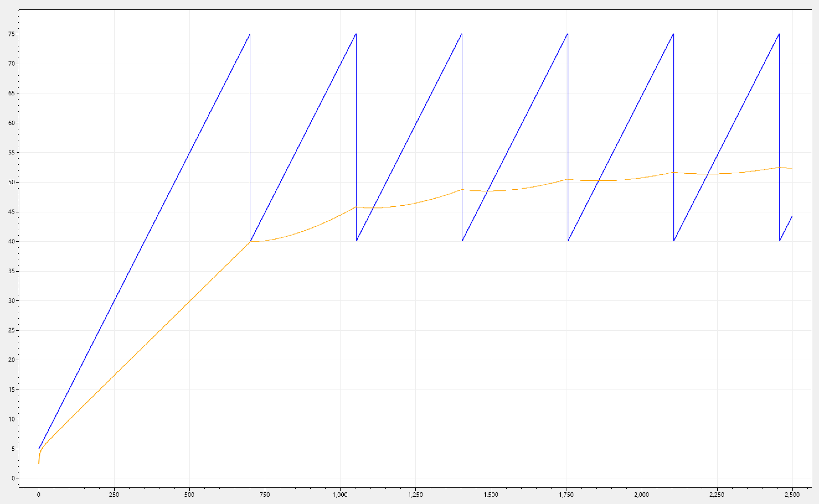Click the orange curve's starting point near origin

(x=39, y=463)
